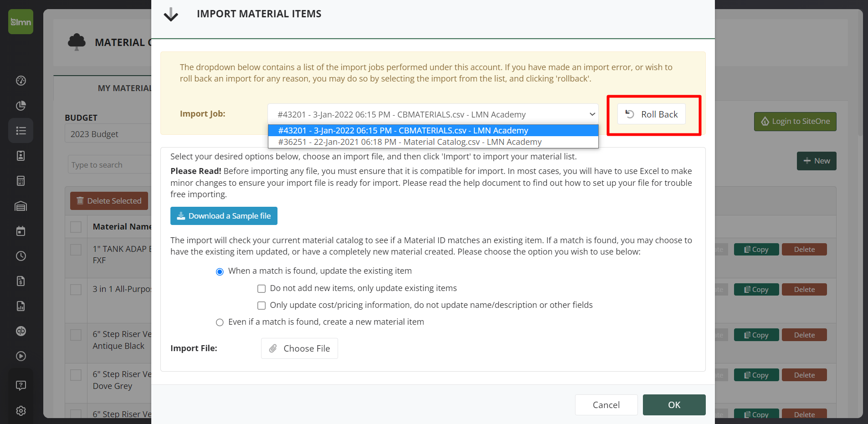
Task: Click the Material Name column header
Action: pyautogui.click(x=122, y=227)
